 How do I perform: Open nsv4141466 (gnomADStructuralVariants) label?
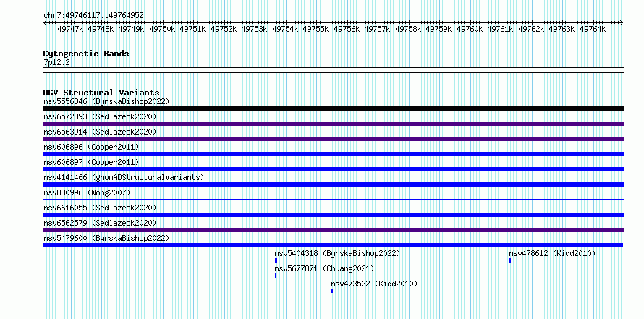click(x=124, y=177)
